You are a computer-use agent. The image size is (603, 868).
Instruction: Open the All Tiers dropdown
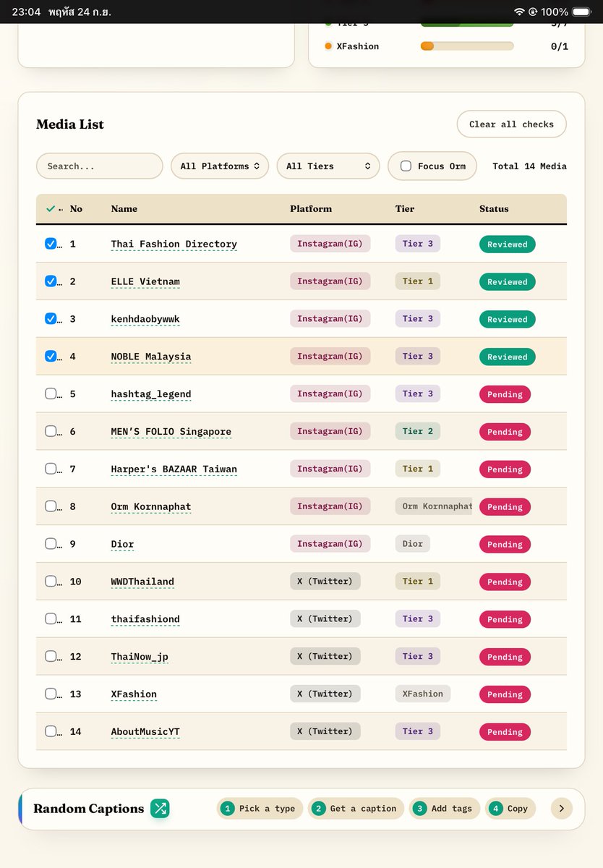[328, 166]
